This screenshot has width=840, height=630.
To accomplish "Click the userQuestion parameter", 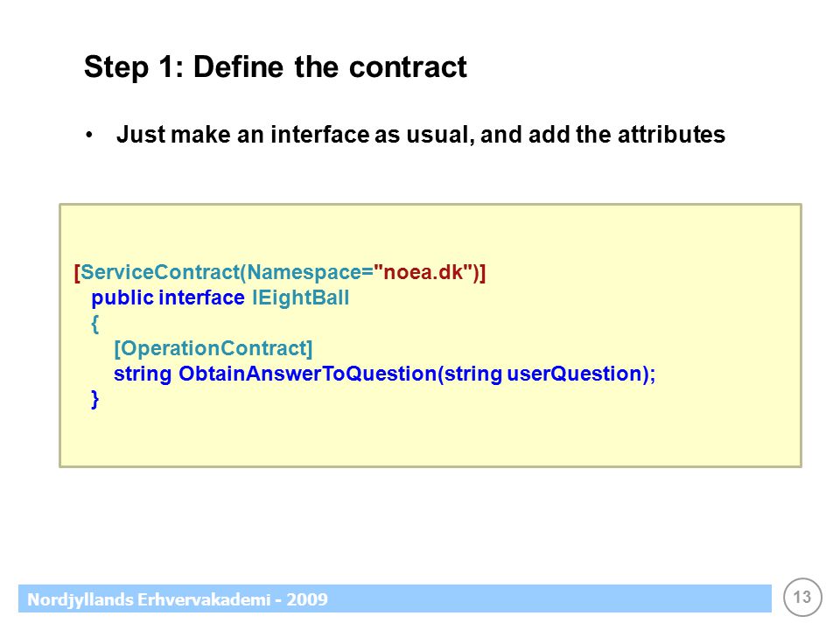I will click(x=574, y=374).
